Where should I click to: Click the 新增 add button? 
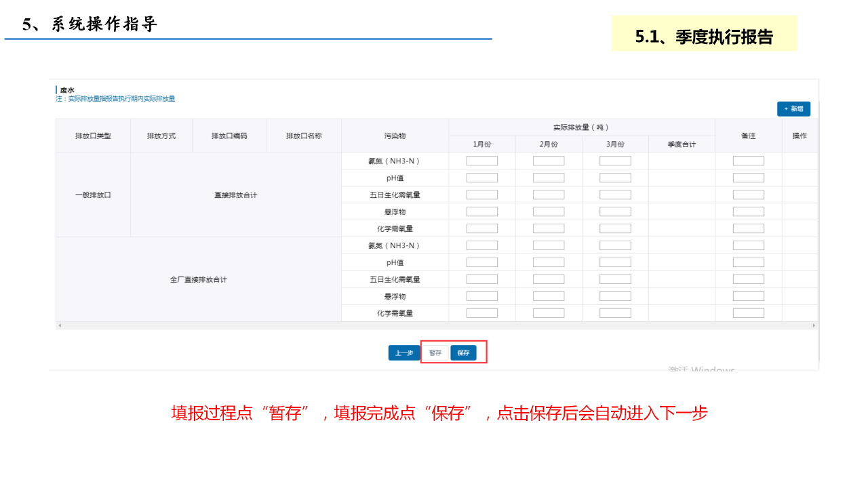coord(793,108)
